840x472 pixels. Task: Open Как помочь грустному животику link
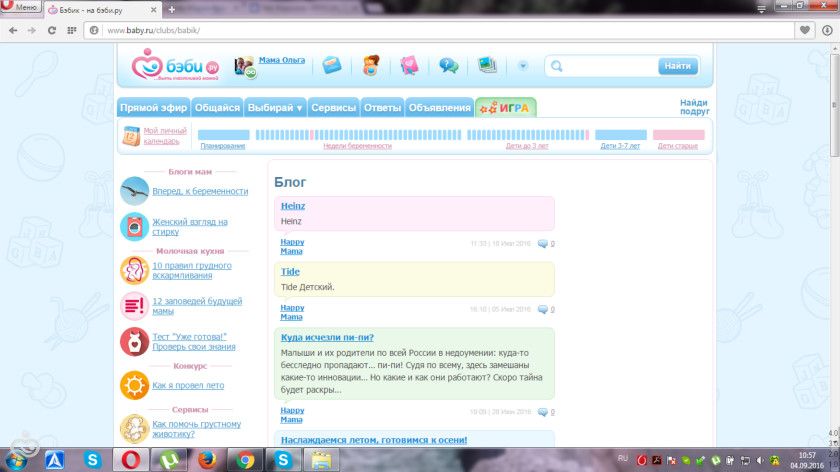click(196, 429)
